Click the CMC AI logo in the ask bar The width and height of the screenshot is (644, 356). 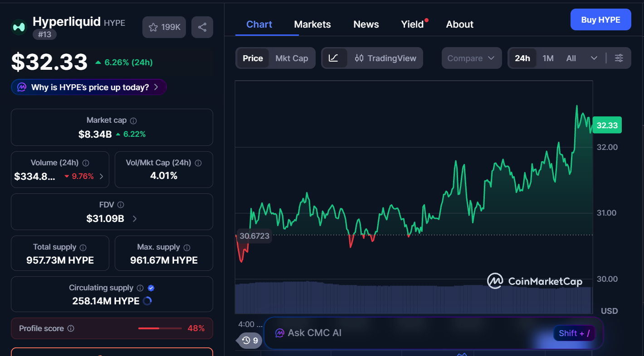coord(278,333)
